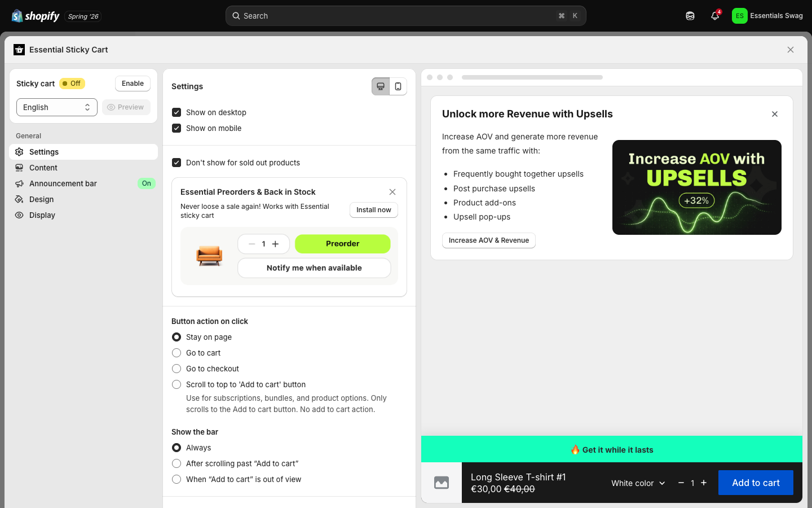812x508 pixels.
Task: Click the Essentials Swag store name
Action: point(776,16)
